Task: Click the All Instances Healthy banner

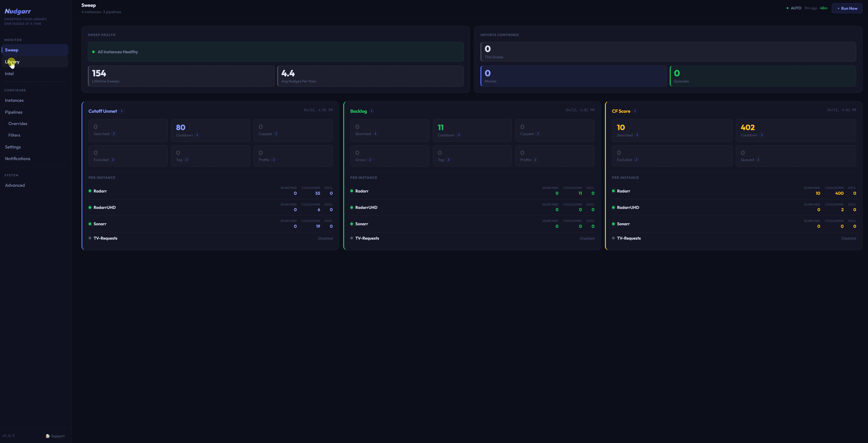Action: [276, 51]
